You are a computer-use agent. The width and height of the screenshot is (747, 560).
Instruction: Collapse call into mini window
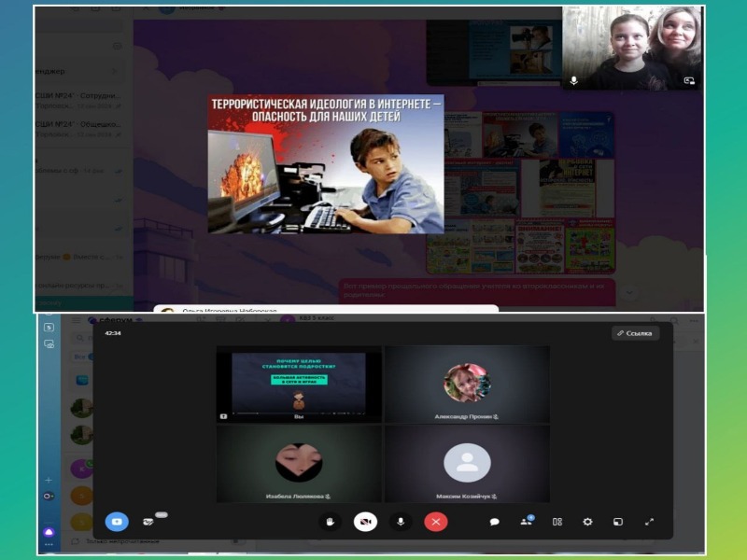(618, 522)
